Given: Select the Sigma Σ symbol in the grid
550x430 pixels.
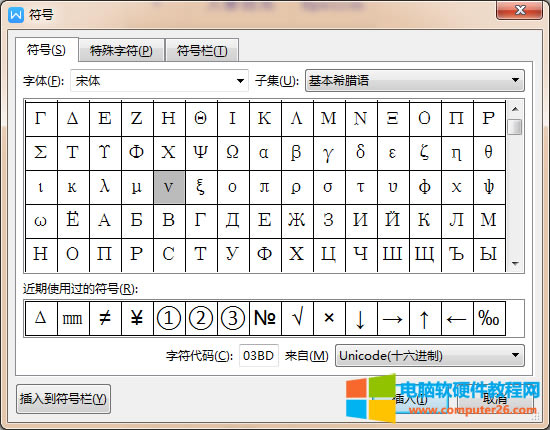Looking at the screenshot, I should (41, 153).
